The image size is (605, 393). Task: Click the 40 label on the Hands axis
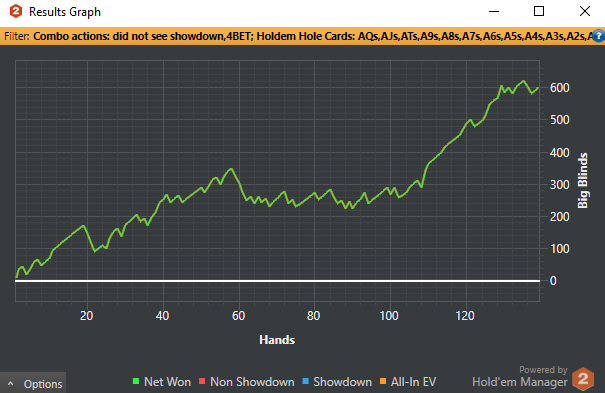162,316
